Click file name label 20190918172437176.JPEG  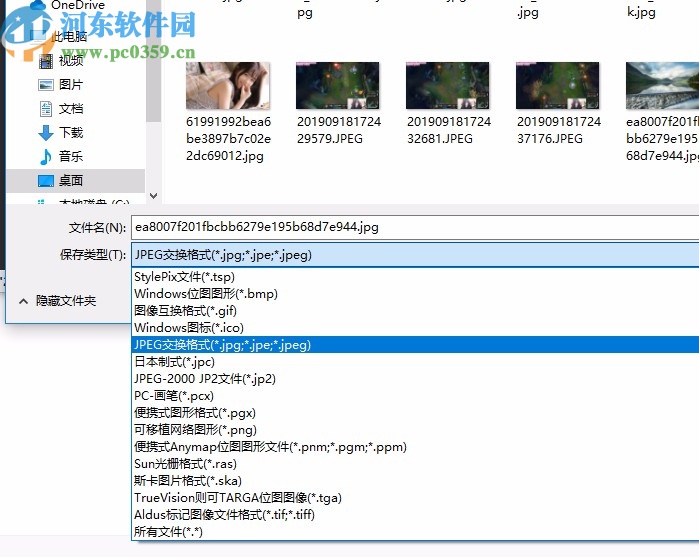coord(559,130)
